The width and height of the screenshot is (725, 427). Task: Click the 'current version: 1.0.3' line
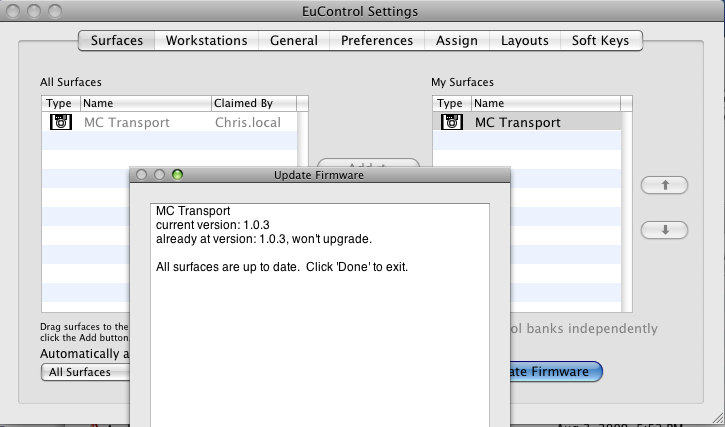pos(213,225)
